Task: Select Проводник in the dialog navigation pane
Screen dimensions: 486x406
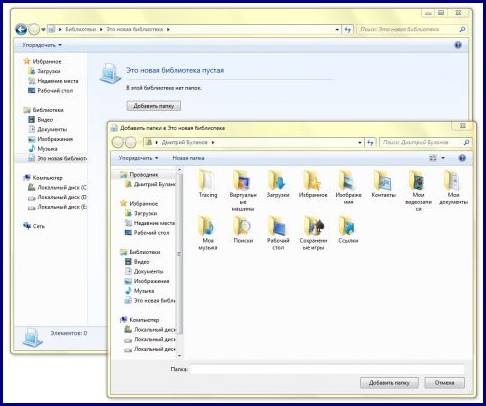Action: point(139,174)
